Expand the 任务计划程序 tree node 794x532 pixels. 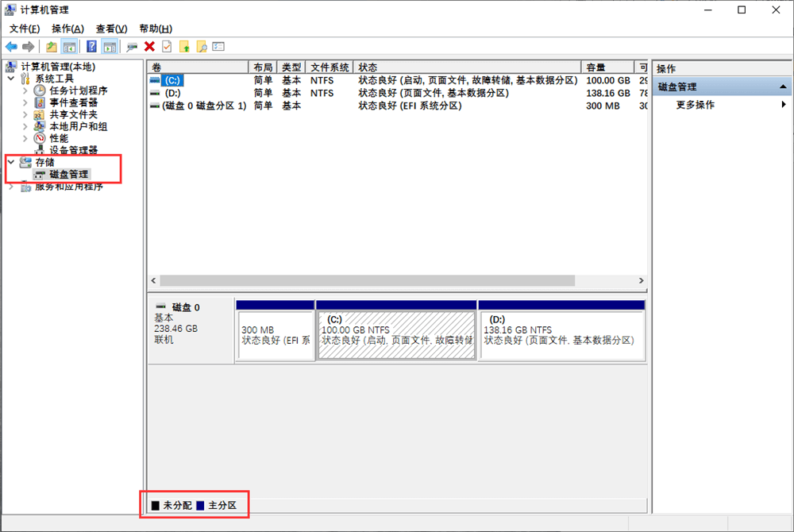(25, 91)
